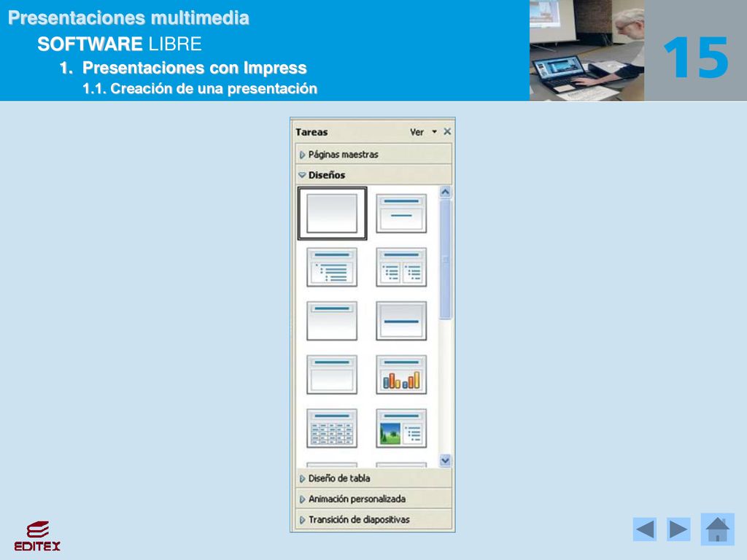This screenshot has height=560, width=747.
Task: Choose the title and chart layout
Action: point(401,375)
